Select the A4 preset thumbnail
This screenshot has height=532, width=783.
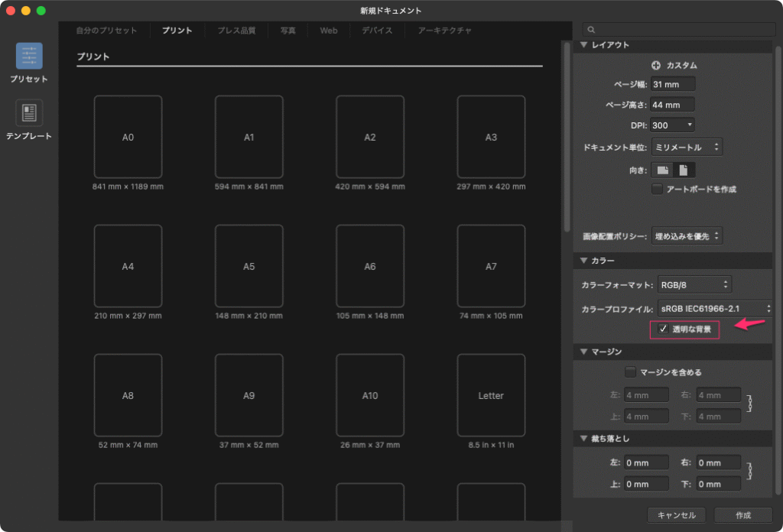pyautogui.click(x=128, y=266)
